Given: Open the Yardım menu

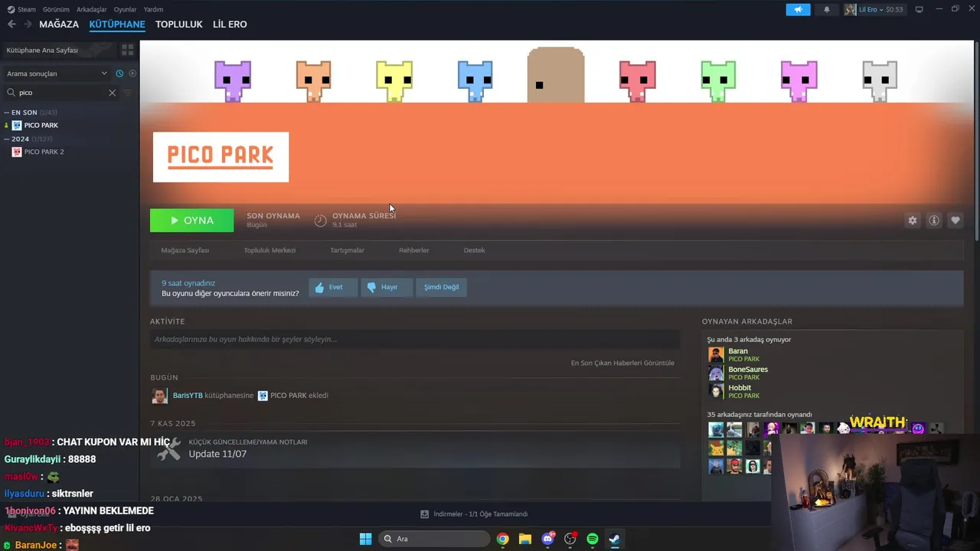Looking at the screenshot, I should [153, 9].
